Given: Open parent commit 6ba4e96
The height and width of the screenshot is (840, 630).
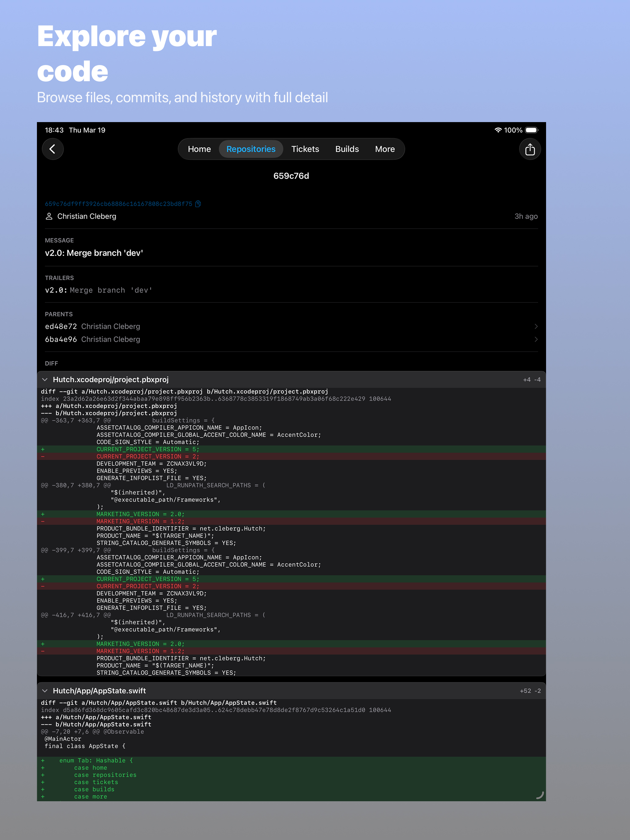Looking at the screenshot, I should coord(291,339).
